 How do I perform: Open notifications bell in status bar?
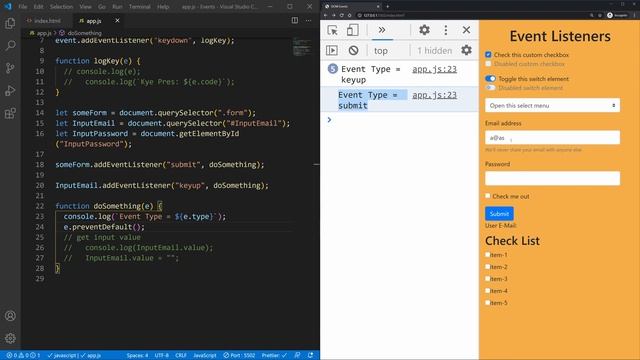click(x=311, y=355)
